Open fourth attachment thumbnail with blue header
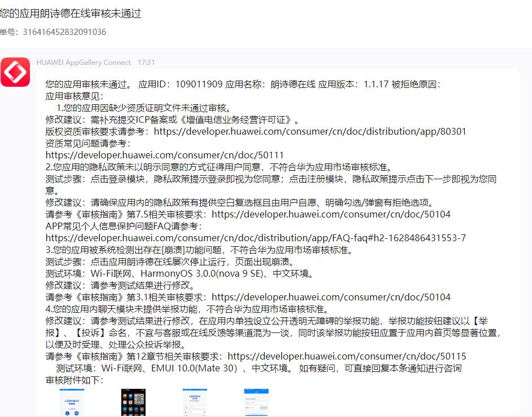 tap(256, 402)
